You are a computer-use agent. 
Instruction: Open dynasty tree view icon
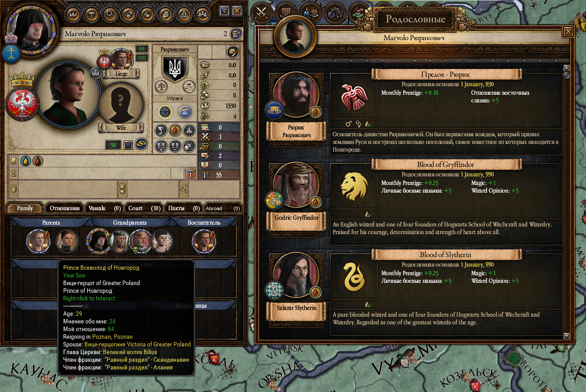click(162, 87)
